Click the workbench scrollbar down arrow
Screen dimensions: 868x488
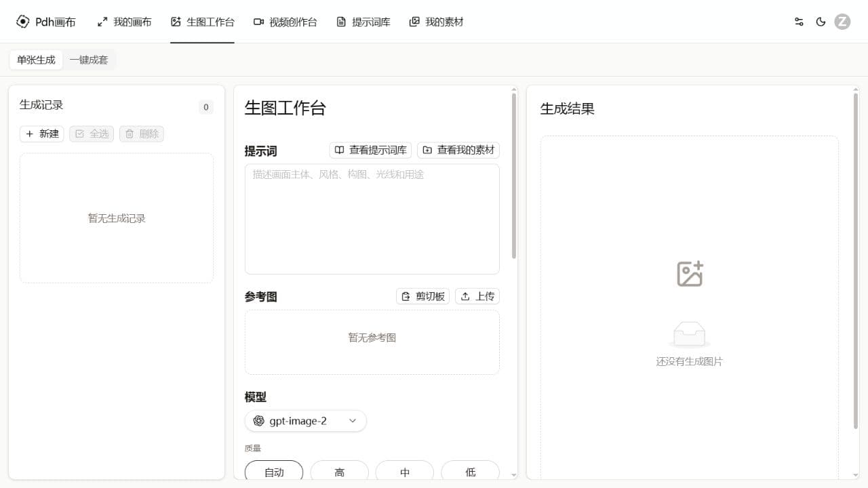[x=514, y=475]
